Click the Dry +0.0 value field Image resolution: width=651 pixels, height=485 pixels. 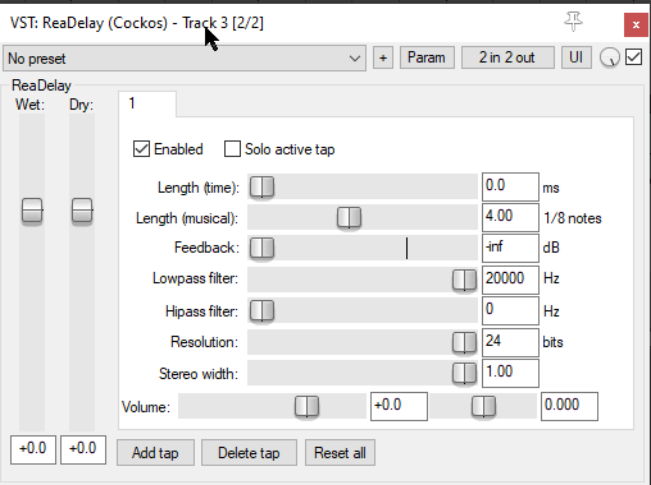point(83,450)
